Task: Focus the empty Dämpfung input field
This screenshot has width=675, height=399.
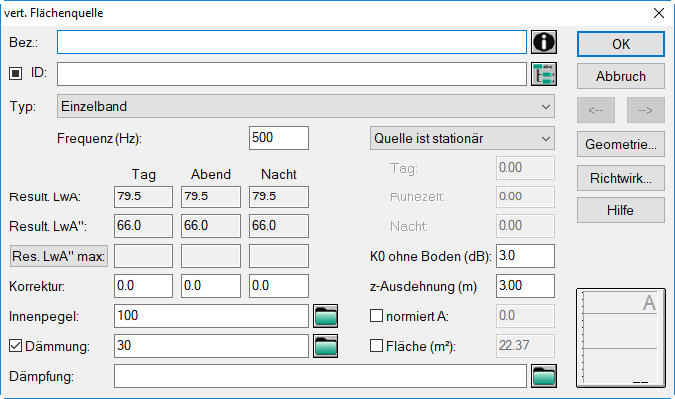Action: point(320,376)
